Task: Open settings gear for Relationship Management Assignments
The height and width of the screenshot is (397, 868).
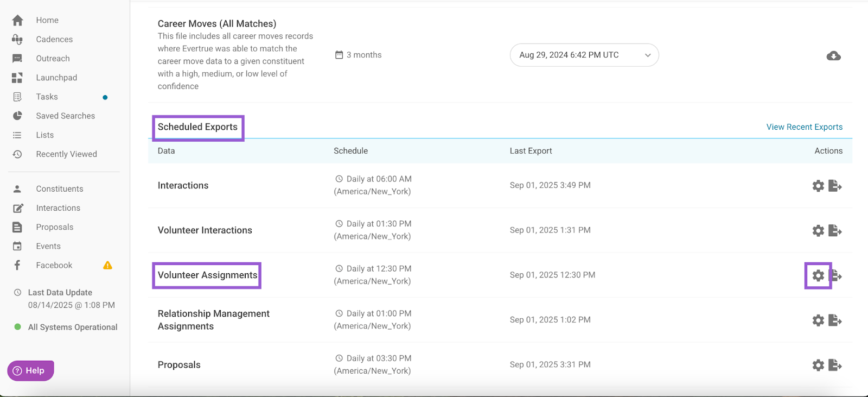Action: [x=818, y=320]
